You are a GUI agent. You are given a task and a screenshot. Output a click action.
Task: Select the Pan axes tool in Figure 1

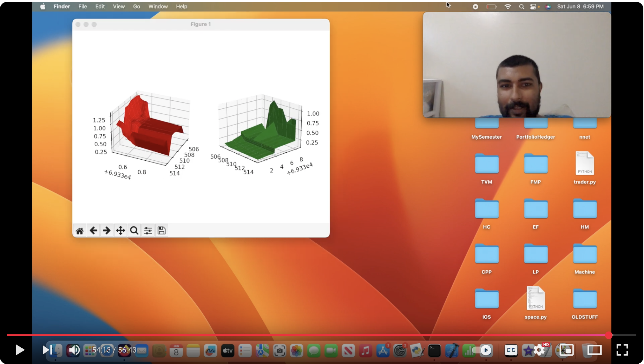121,230
